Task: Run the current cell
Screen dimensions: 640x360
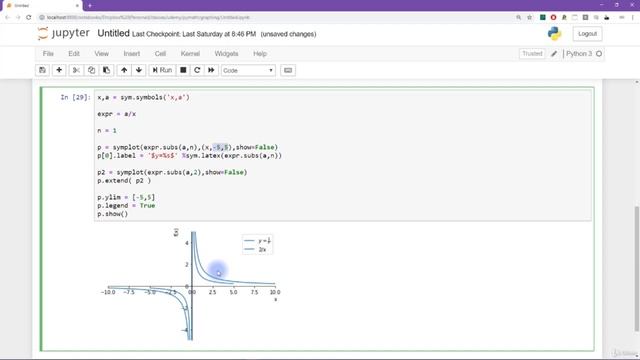Action: [162, 70]
